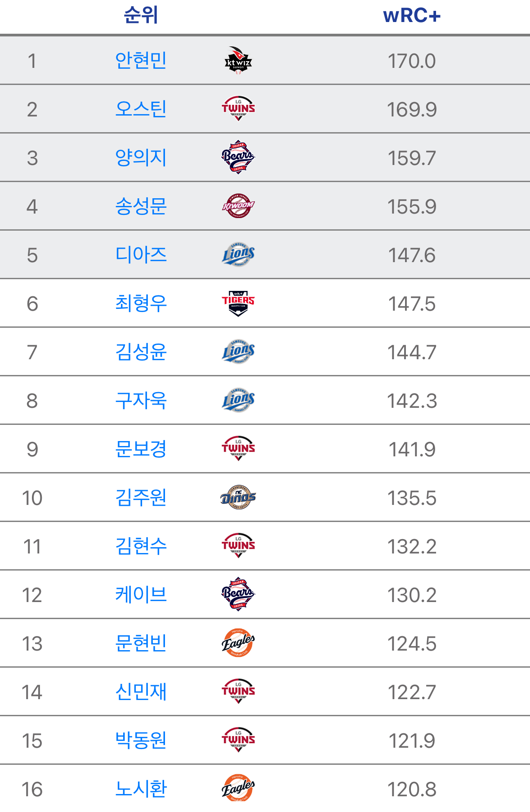This screenshot has height=812, width=530.
Task: Click the KIA Tigers logo beside 최형우
Action: click(x=238, y=303)
